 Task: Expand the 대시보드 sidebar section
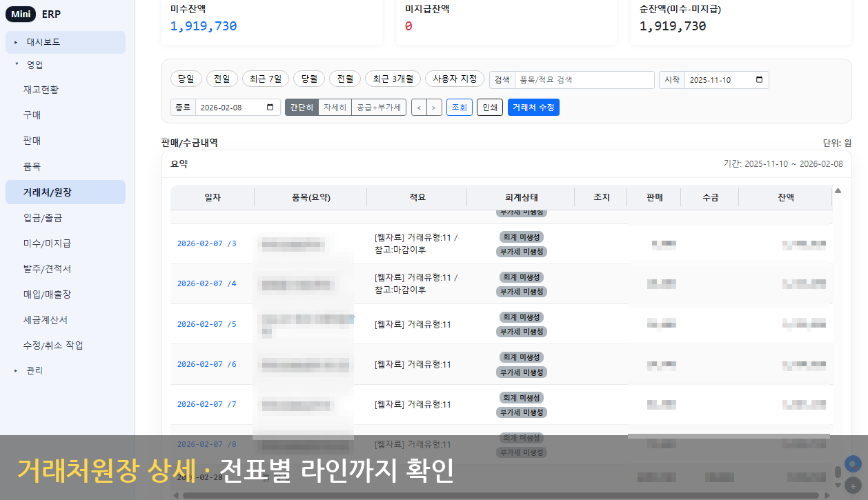pos(66,42)
